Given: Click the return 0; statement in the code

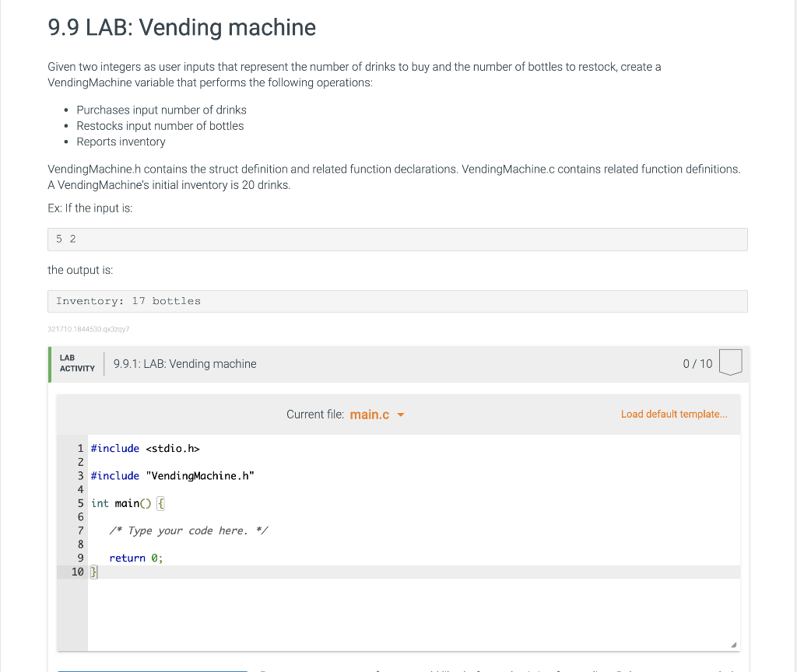Looking at the screenshot, I should pos(136,558).
